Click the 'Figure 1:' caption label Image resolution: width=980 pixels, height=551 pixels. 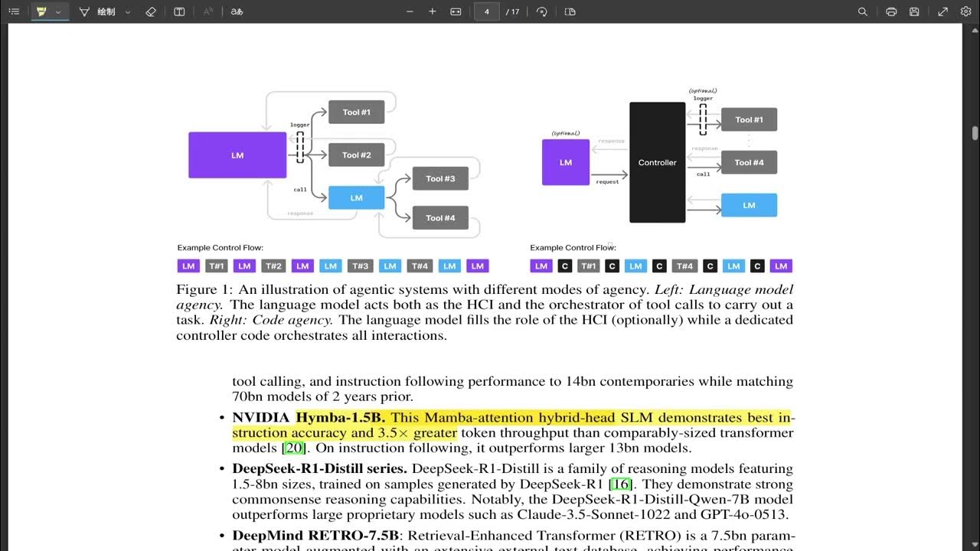coord(204,289)
